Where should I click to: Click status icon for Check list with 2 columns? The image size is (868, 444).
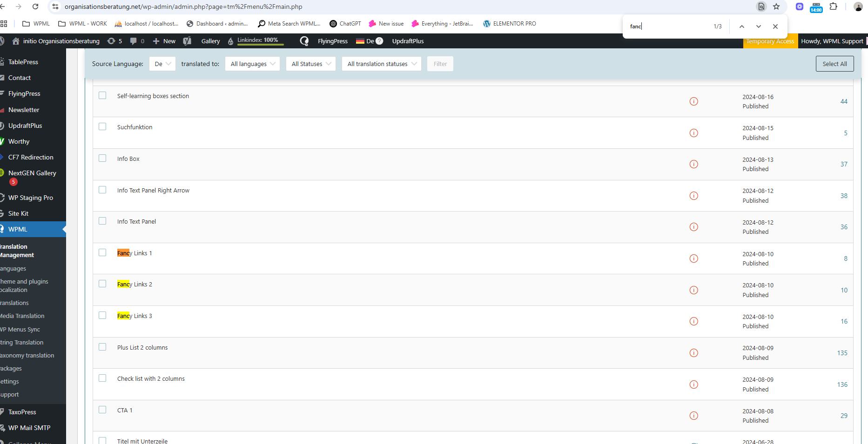pyautogui.click(x=693, y=384)
